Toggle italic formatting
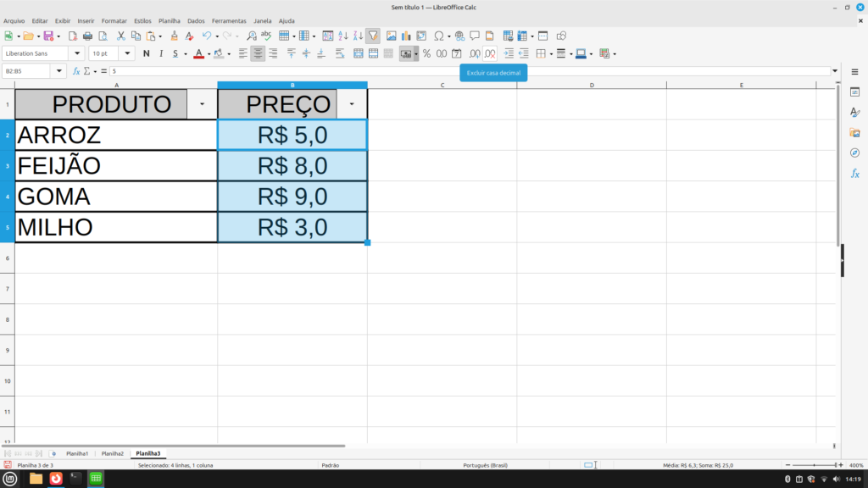 pos(160,53)
